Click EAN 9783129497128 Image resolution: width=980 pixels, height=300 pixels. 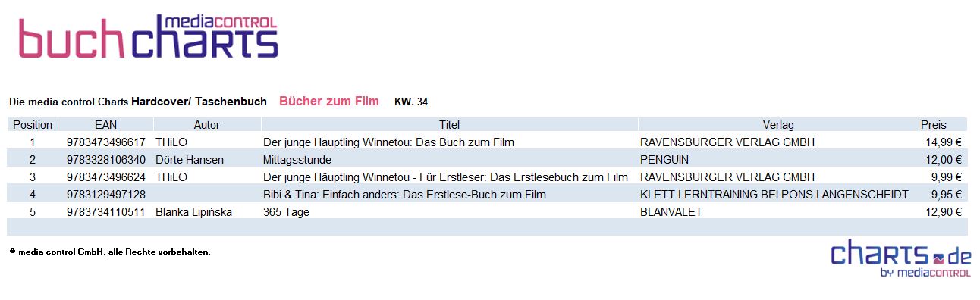click(x=106, y=195)
